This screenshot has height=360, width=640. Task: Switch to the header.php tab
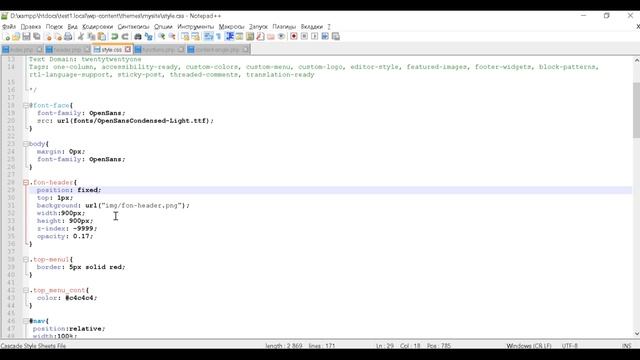click(67, 50)
